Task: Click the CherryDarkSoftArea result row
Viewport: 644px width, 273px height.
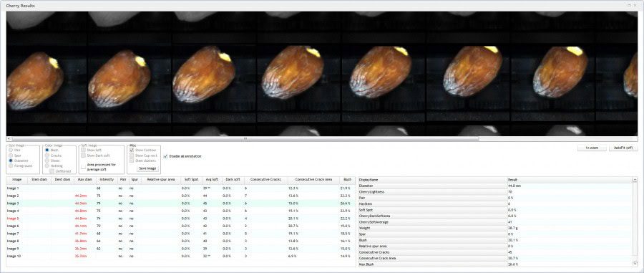Action: click(495, 216)
